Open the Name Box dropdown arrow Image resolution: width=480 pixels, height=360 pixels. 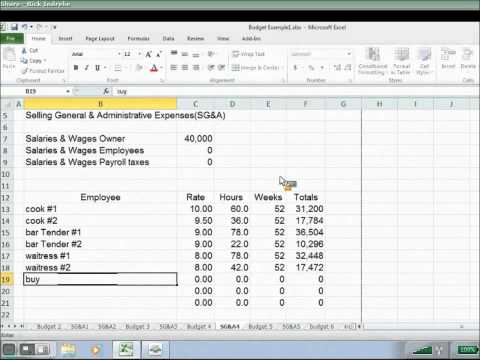68,91
